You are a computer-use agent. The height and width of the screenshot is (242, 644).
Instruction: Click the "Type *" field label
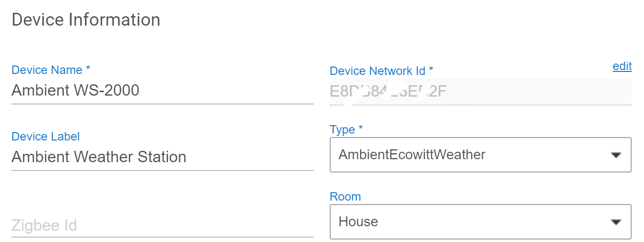[346, 130]
